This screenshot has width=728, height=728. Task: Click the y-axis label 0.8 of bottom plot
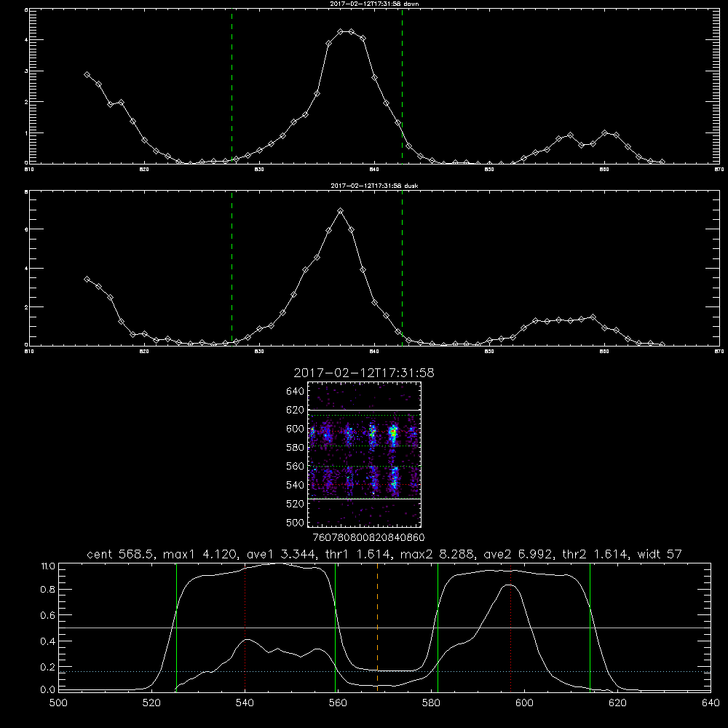[x=48, y=590]
